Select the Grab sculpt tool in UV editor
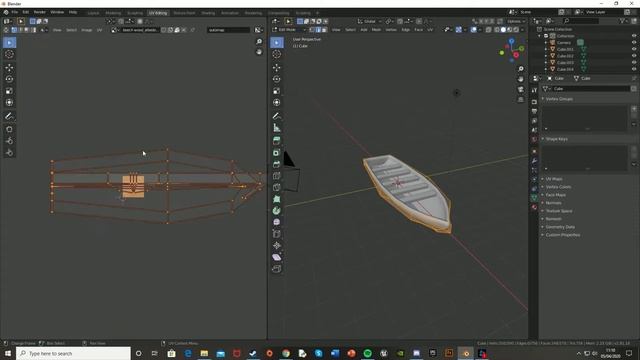The width and height of the screenshot is (640, 360). coord(9,129)
